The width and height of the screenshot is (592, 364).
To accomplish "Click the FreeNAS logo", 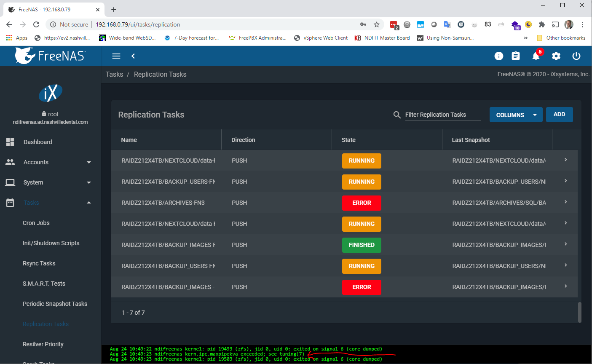I will pyautogui.click(x=51, y=56).
